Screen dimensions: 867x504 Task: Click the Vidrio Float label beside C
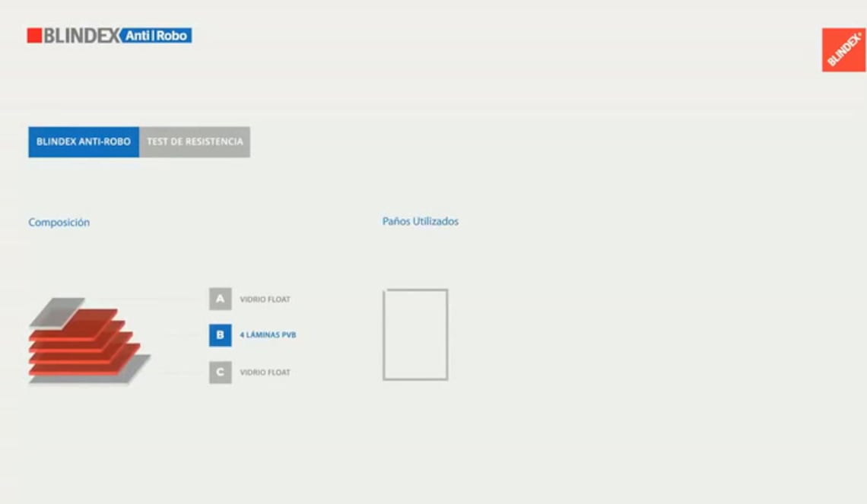[x=265, y=372]
